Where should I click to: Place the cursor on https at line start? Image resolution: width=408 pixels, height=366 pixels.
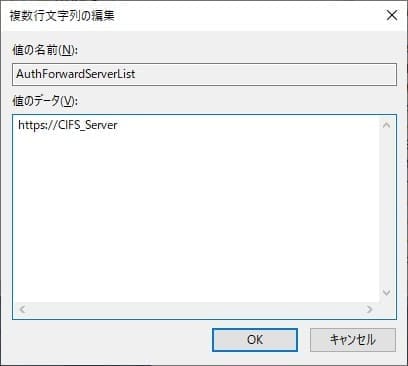click(x=30, y=125)
